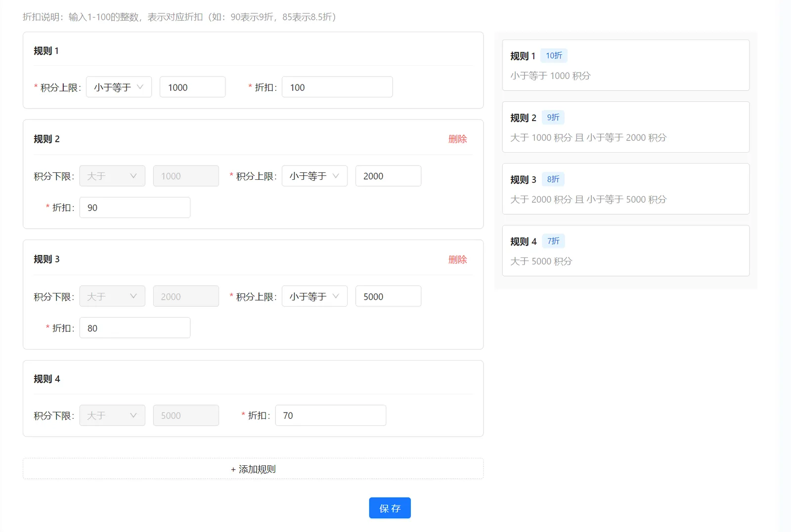791x532 pixels.
Task: Click preview text 大于 2000 积分 且 小于等于 5000 积分
Action: point(588,199)
